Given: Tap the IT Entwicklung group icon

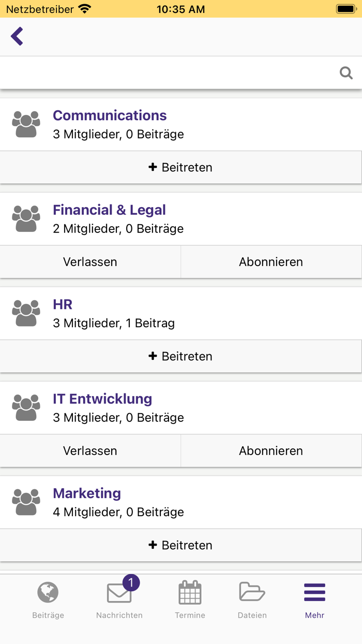Looking at the screenshot, I should [26, 408].
